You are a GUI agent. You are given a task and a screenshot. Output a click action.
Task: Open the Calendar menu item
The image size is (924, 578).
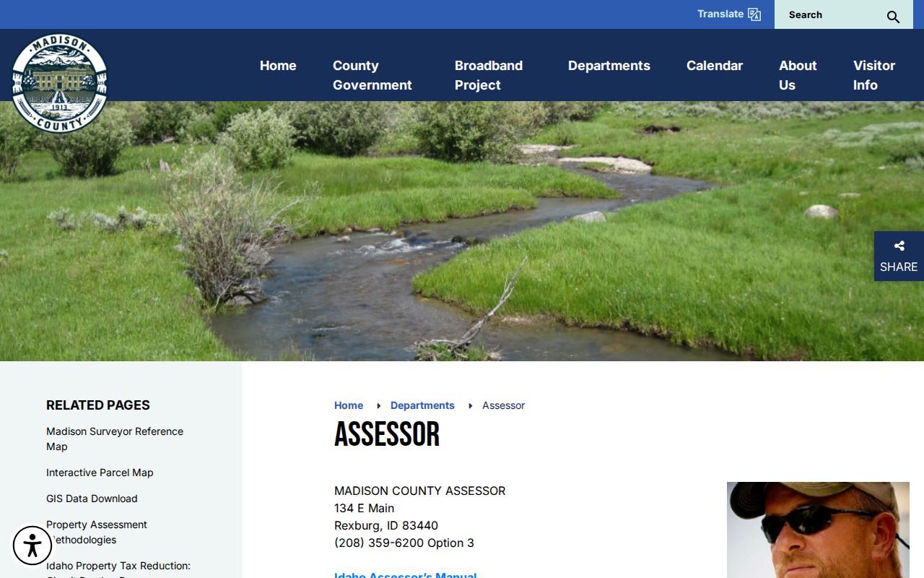tap(715, 66)
